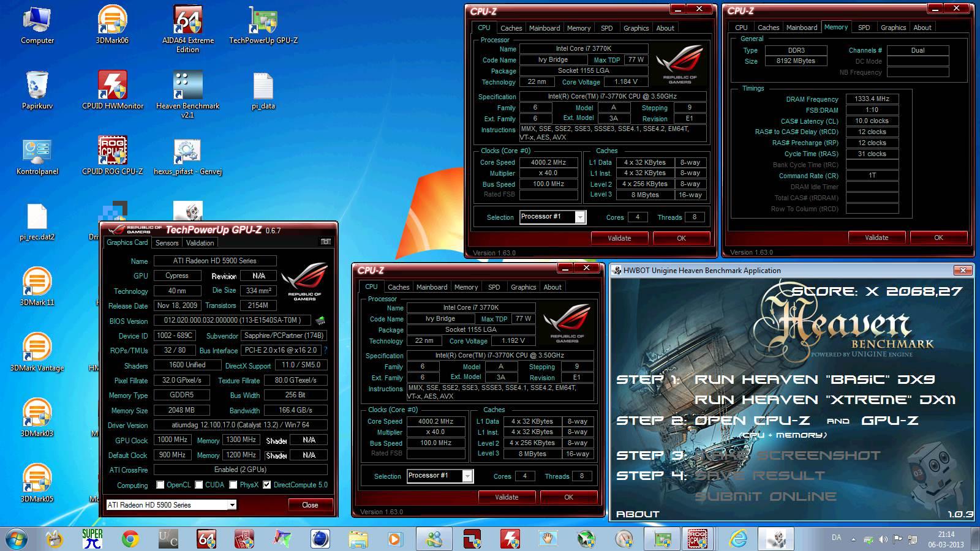Enable the PhysX checkbox in GPU-Z
Screen dimensions: 980x551
[x=233, y=485]
